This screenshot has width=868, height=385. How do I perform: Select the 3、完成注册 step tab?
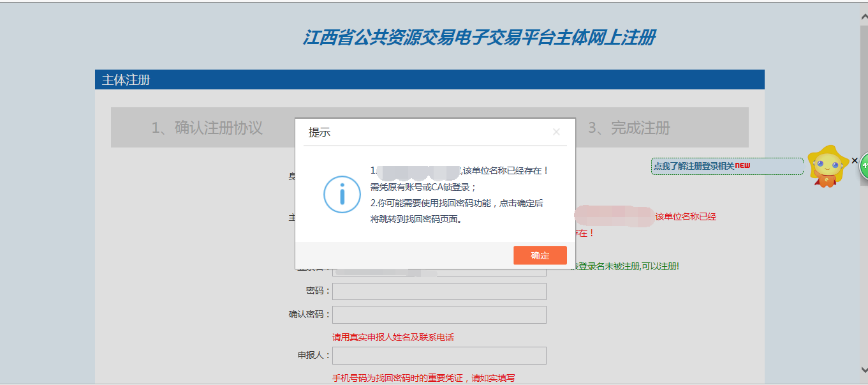pyautogui.click(x=629, y=128)
